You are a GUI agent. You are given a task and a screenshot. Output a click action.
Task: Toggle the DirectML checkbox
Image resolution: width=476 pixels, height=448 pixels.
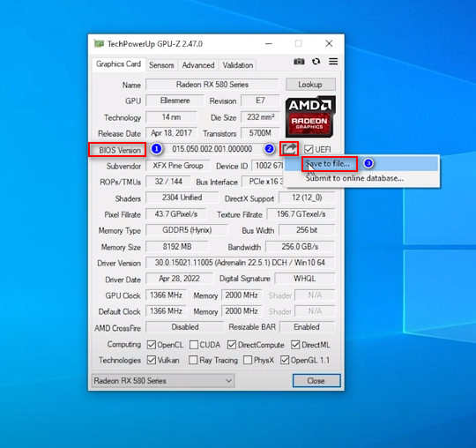(295, 345)
